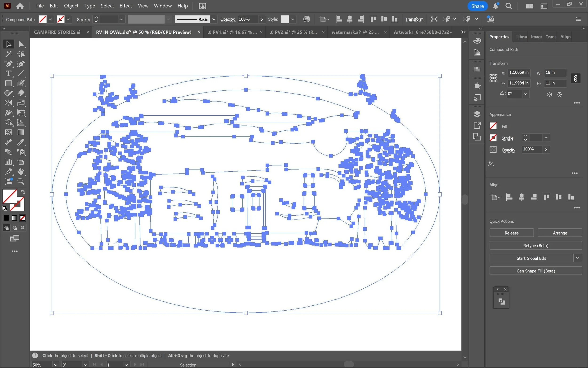
Task: Switch to Draw Behind mode
Action: tap(15, 228)
